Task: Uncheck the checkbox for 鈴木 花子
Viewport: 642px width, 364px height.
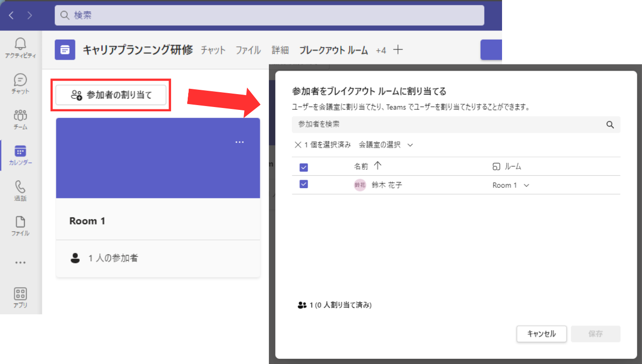Action: tap(303, 184)
